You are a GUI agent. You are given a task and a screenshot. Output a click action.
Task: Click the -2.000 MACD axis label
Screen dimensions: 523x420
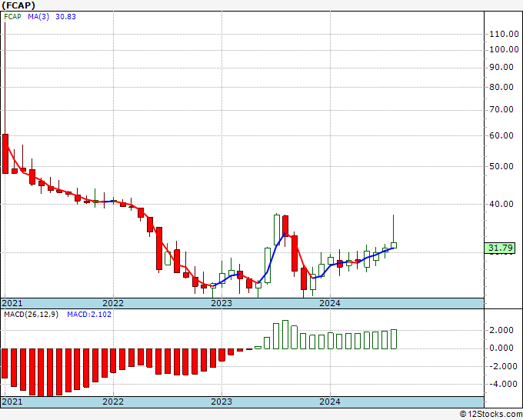point(501,366)
